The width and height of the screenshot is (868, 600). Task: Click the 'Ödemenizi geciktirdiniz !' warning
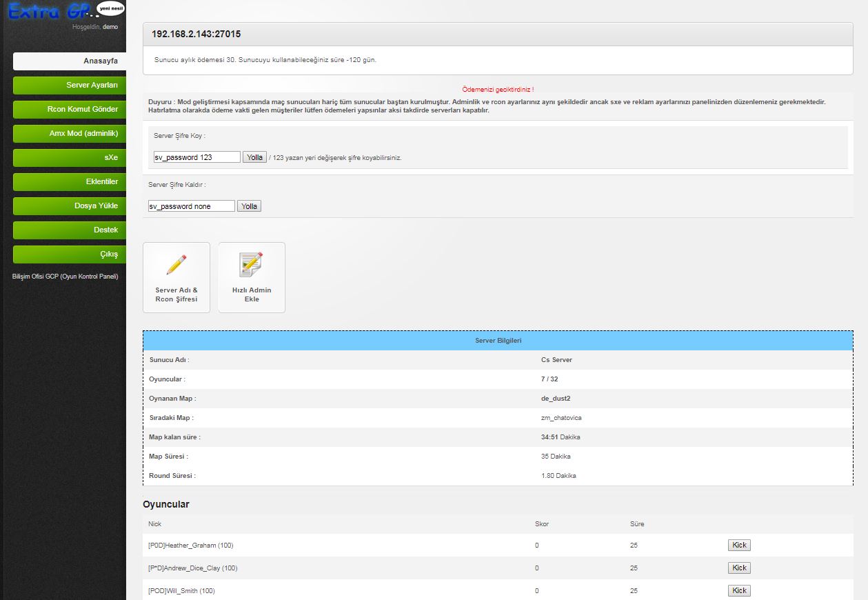point(498,90)
